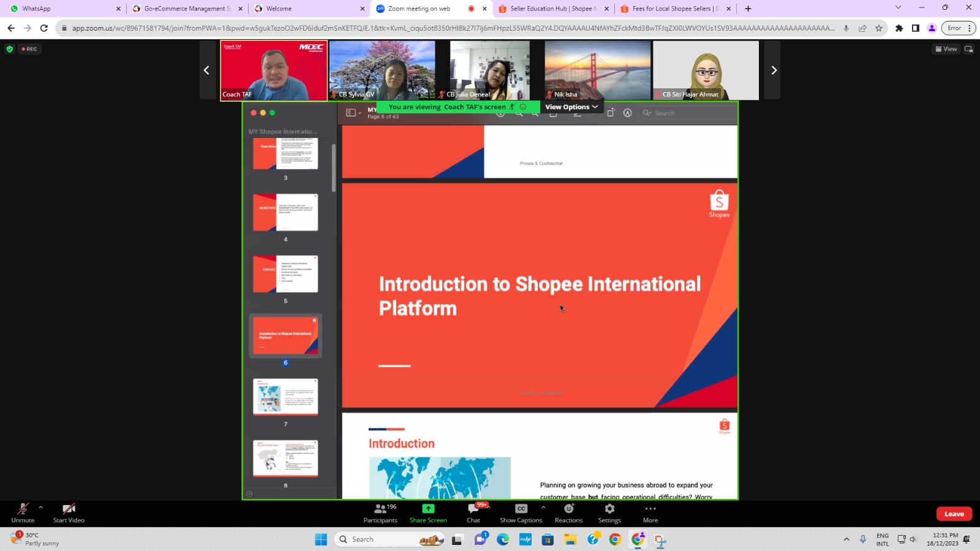Bookmark this page with star icon
The height and width of the screenshot is (551, 980).
point(879,28)
